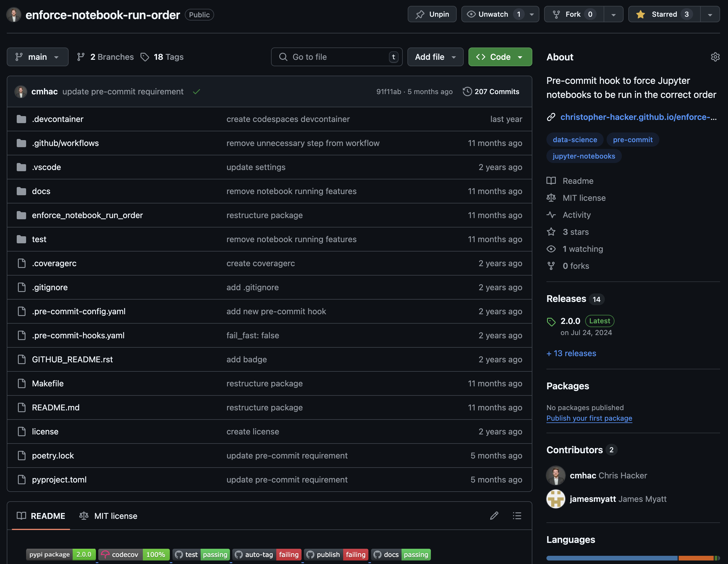Click the .vscode folder icon
728x564 pixels.
(21, 167)
